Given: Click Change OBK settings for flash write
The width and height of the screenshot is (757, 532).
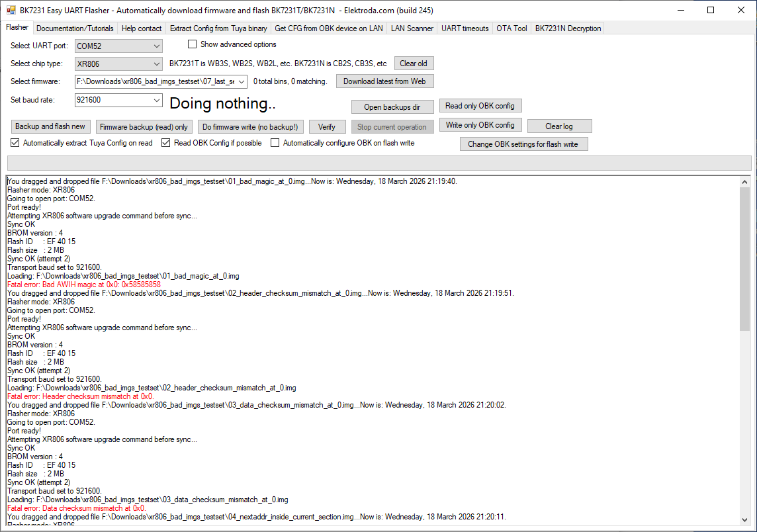Looking at the screenshot, I should 523,144.
